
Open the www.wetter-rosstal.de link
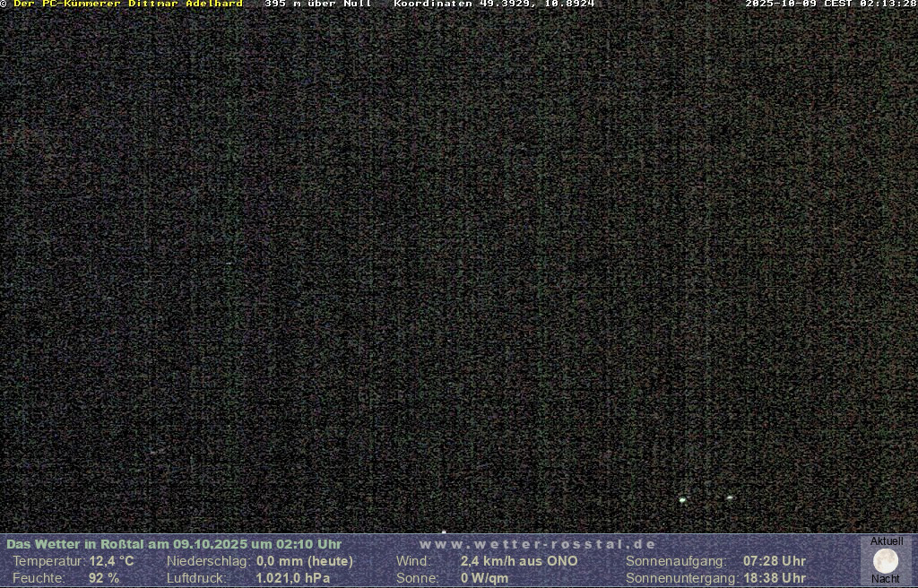[538, 544]
